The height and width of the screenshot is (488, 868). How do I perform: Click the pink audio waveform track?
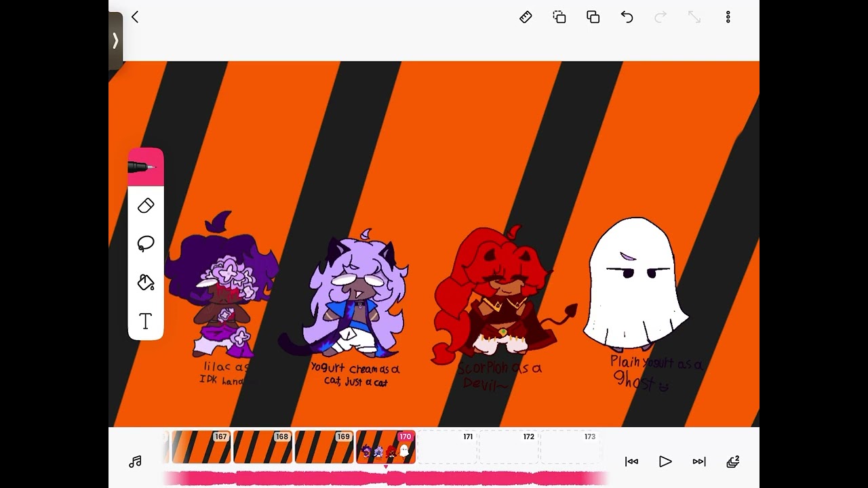pos(385,479)
